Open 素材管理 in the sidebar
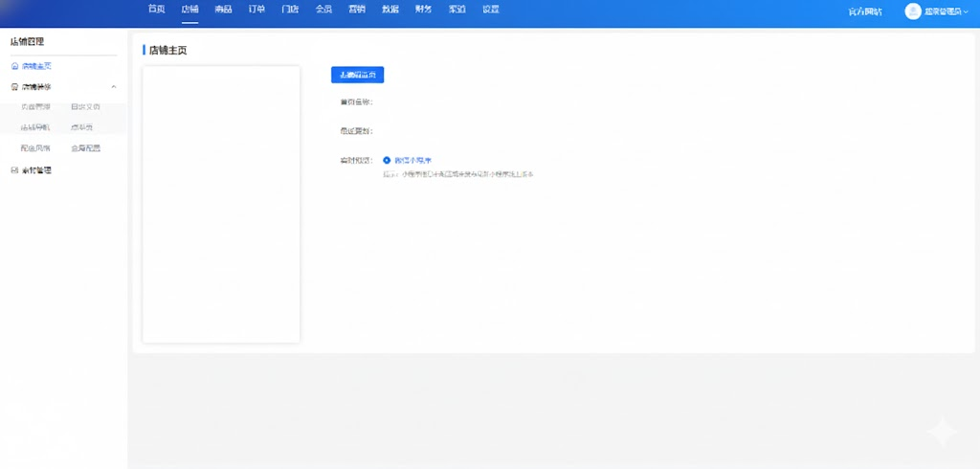Image resolution: width=980 pixels, height=469 pixels. [x=36, y=170]
